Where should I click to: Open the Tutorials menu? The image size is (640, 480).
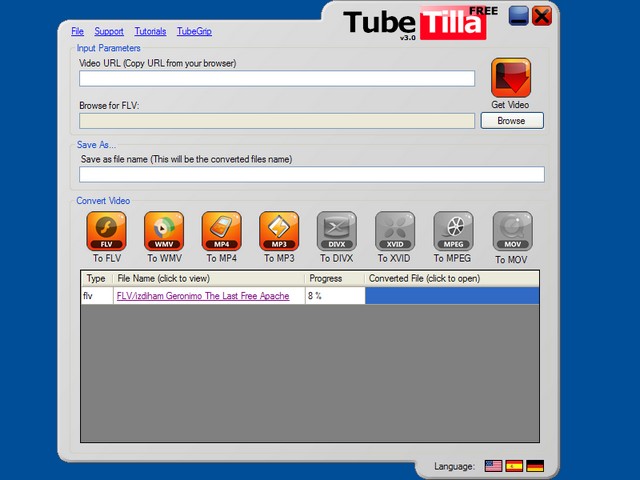pyautogui.click(x=150, y=31)
